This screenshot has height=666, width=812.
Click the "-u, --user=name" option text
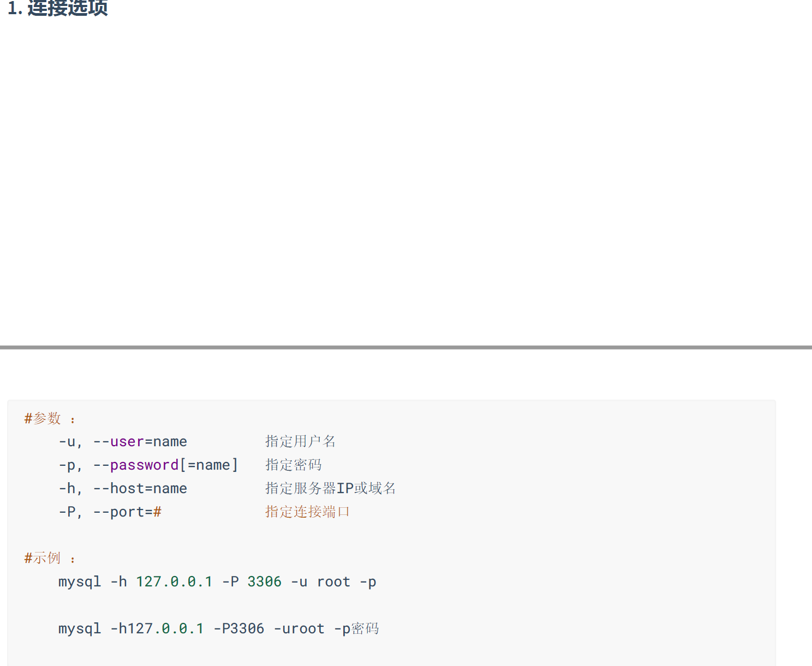123,442
